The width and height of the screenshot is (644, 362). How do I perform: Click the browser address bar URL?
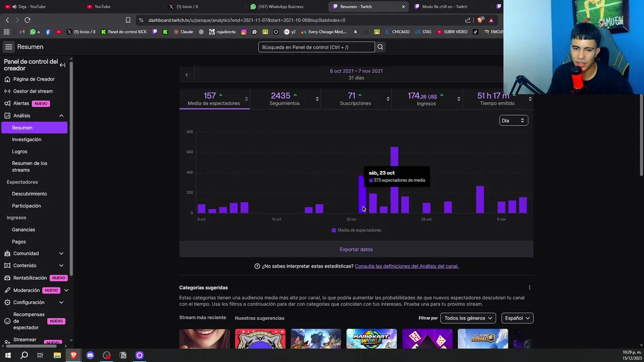point(247,20)
